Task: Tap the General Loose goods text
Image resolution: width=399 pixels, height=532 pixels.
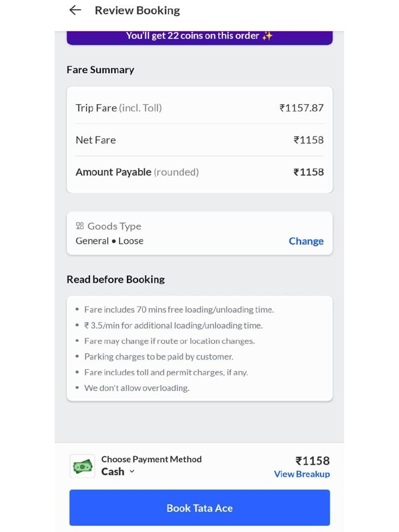Action: click(x=109, y=241)
